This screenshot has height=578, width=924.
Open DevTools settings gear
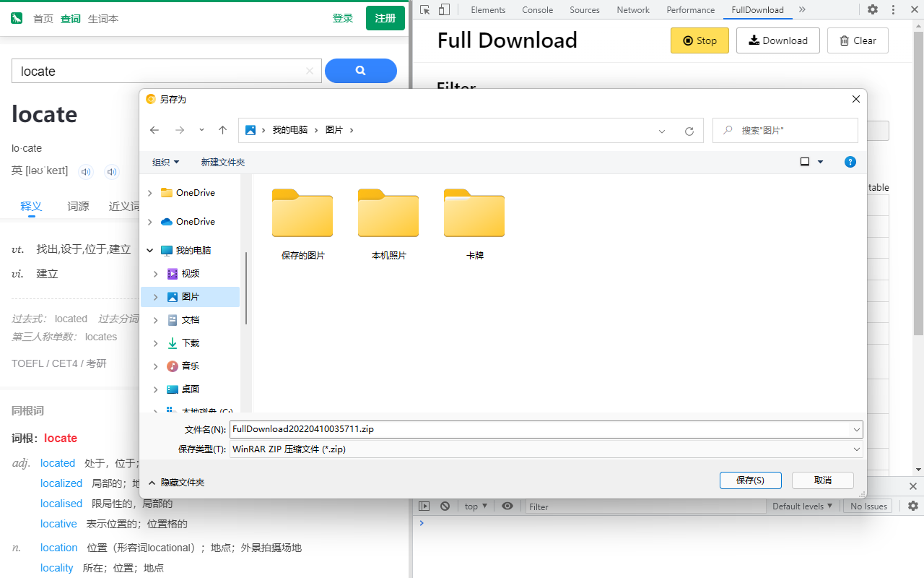point(873,9)
